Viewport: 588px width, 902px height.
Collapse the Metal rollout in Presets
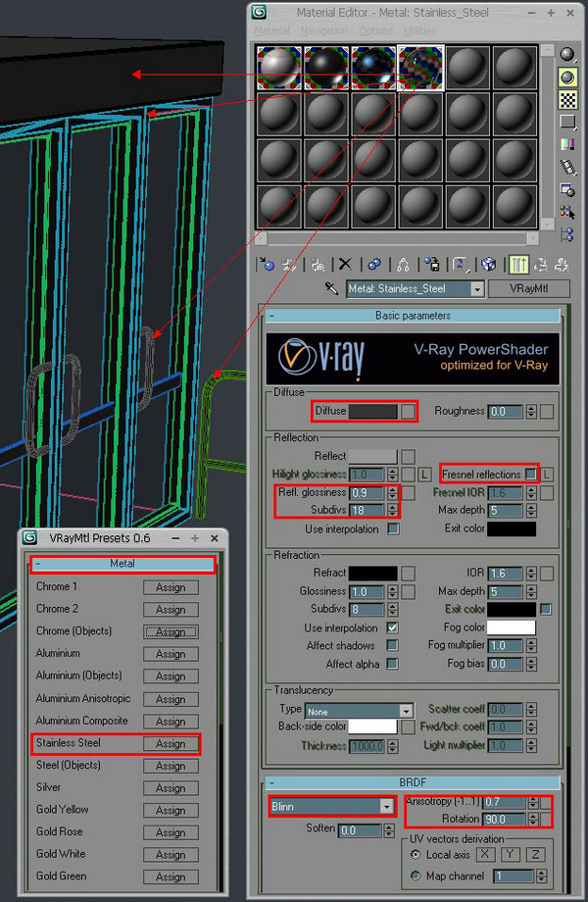tap(122, 564)
